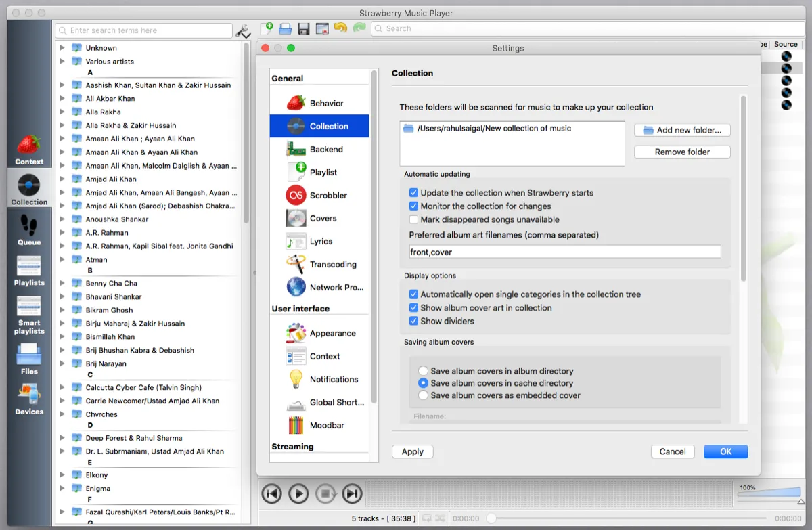Image resolution: width=812 pixels, height=530 pixels.
Task: Clear playlist toolbar icon
Action: 322,28
